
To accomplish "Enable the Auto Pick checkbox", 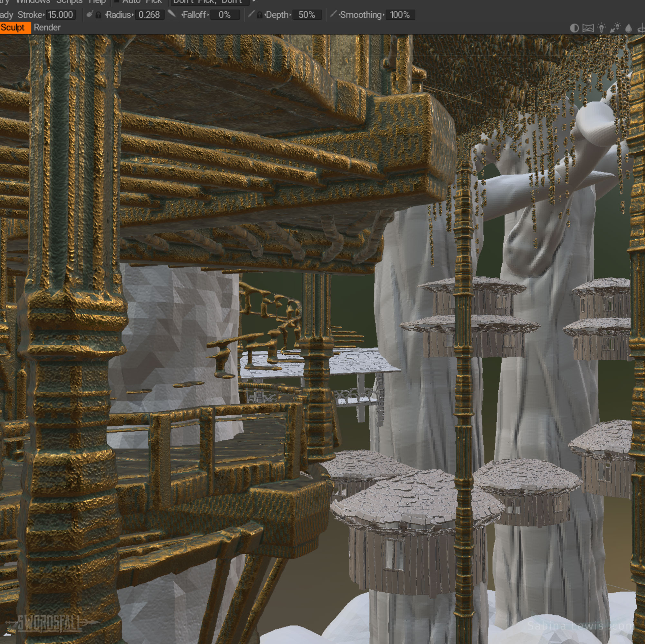I will (x=117, y=2).
